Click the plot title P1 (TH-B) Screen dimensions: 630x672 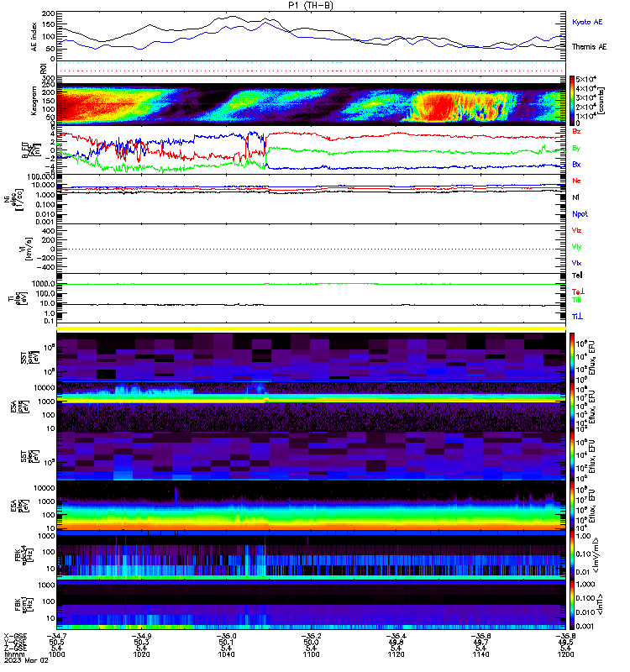coord(310,5)
